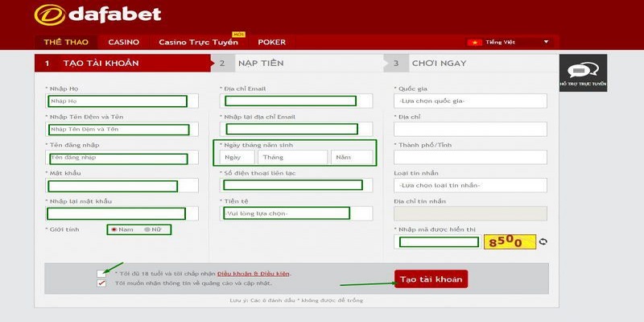The width and height of the screenshot is (644, 322).
Task: Open the POKER tab
Action: (x=271, y=43)
